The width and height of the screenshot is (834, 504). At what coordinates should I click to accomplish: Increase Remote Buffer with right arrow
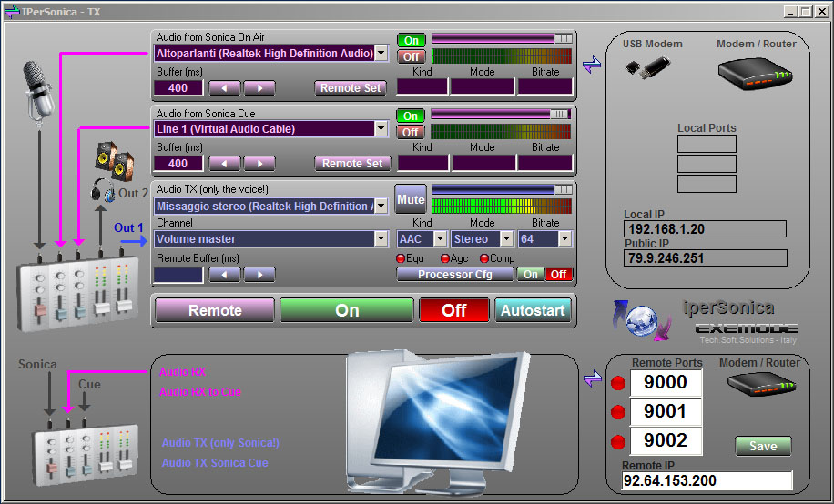[x=259, y=275]
